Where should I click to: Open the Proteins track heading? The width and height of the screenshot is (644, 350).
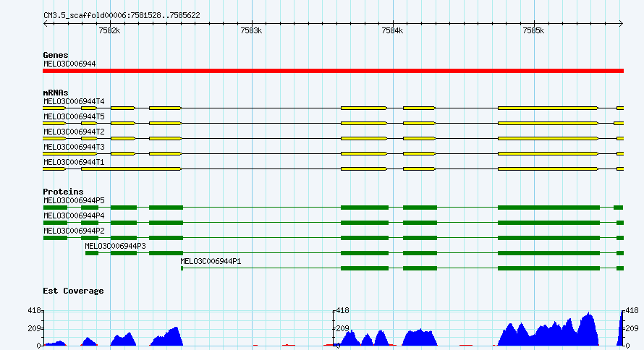pyautogui.click(x=63, y=192)
